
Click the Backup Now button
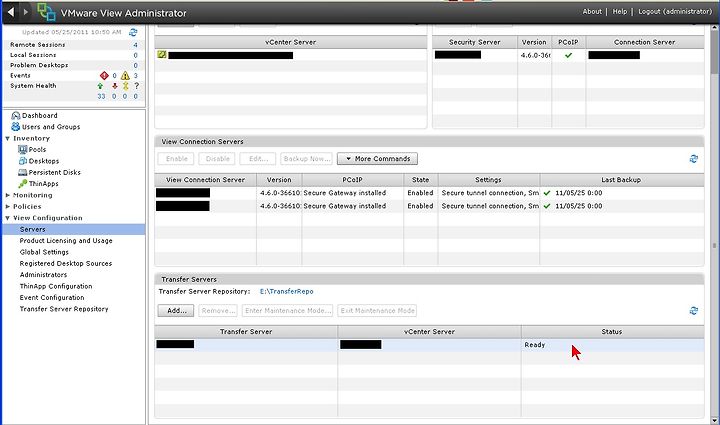[x=306, y=159]
